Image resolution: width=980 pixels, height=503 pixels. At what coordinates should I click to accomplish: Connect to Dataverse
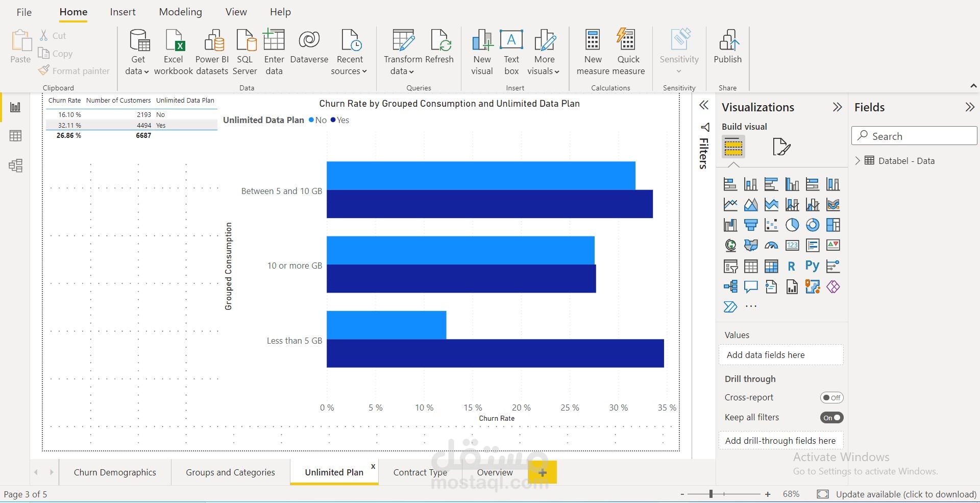(309, 47)
